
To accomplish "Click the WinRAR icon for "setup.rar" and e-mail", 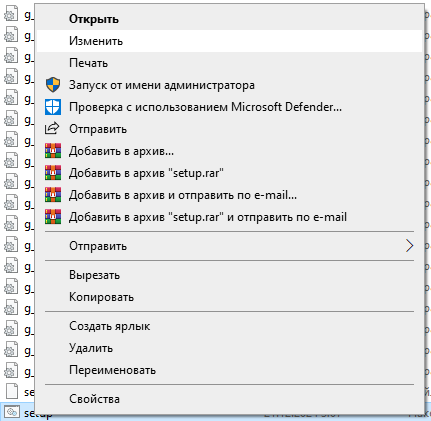I will pos(53,217).
